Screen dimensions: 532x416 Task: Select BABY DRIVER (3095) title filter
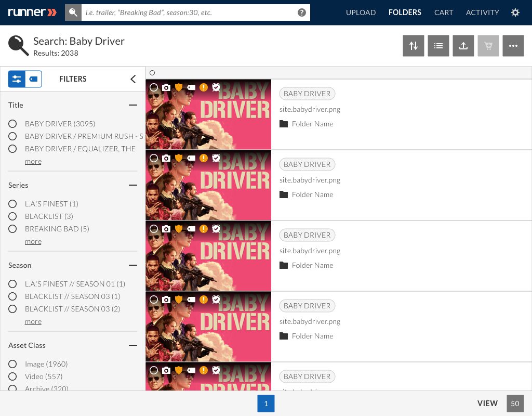point(12,124)
